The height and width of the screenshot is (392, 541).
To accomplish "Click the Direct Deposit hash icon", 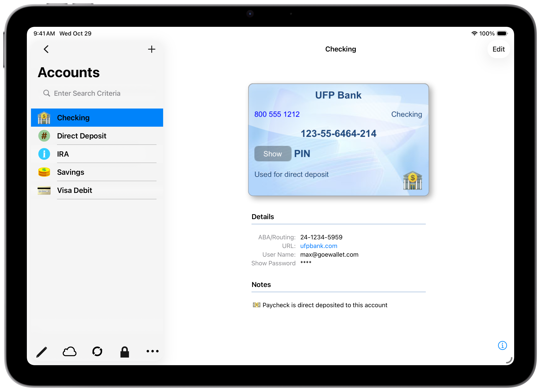I will [x=44, y=136].
